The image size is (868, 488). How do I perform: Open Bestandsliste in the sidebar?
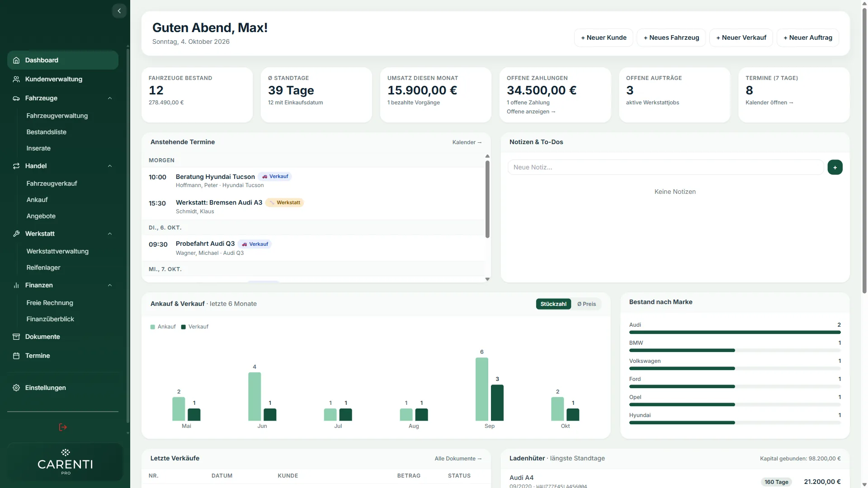click(46, 132)
